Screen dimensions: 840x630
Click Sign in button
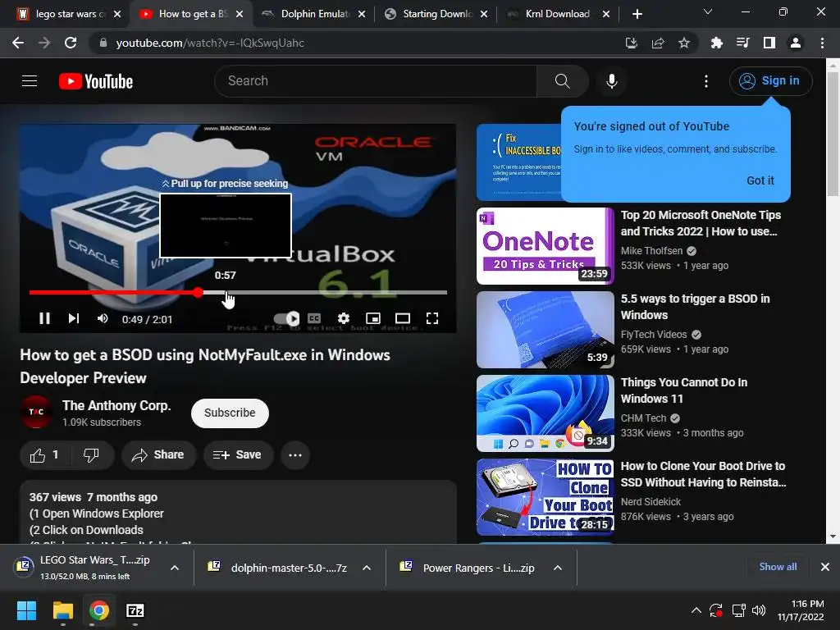pyautogui.click(x=770, y=81)
